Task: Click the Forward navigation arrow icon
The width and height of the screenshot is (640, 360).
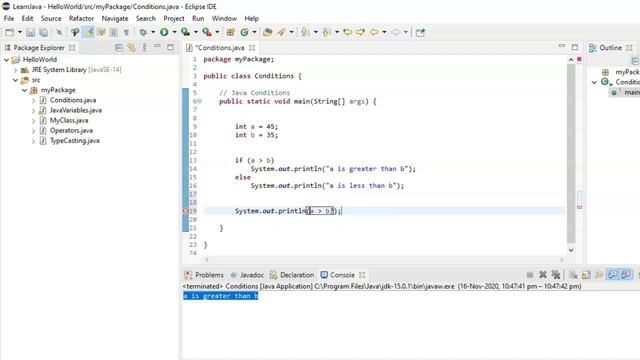Action: 395,32
